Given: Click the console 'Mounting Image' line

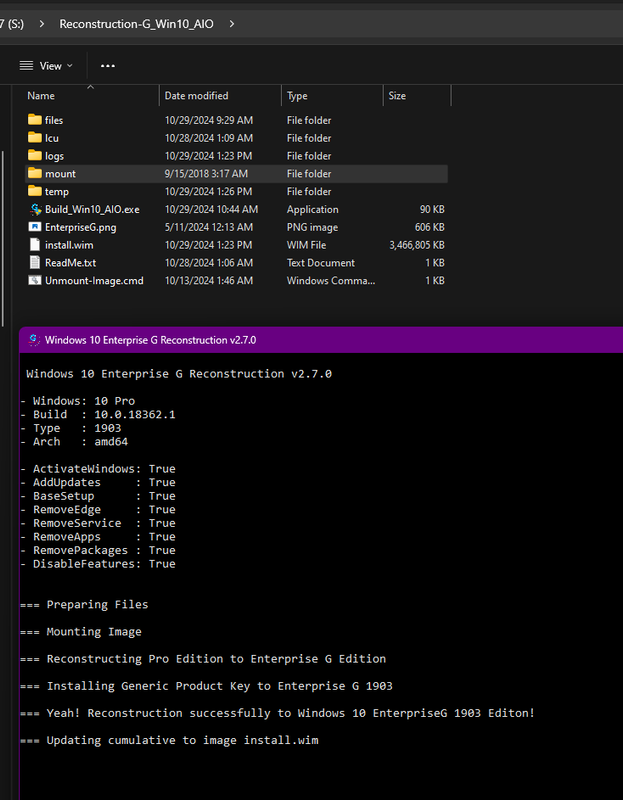Looking at the screenshot, I should point(81,632).
